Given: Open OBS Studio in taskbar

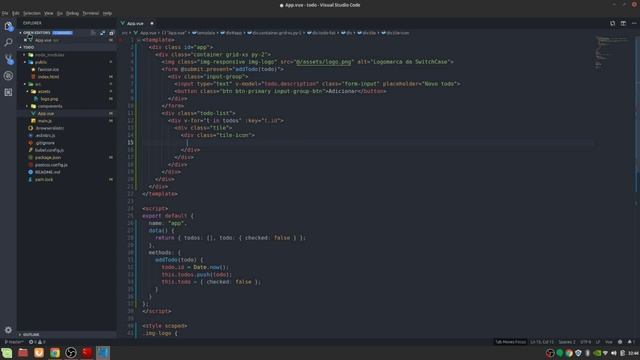Looking at the screenshot, I should [x=71, y=353].
